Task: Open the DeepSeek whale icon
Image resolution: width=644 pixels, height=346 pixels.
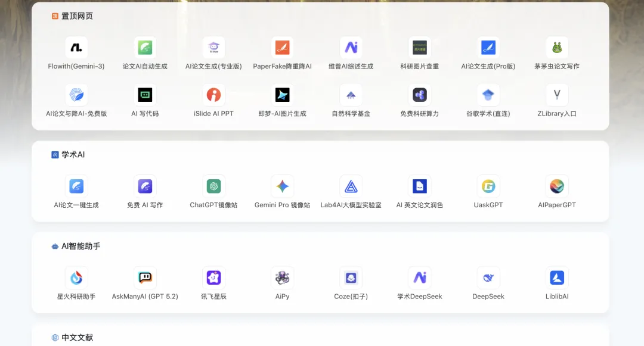Action: (488, 278)
